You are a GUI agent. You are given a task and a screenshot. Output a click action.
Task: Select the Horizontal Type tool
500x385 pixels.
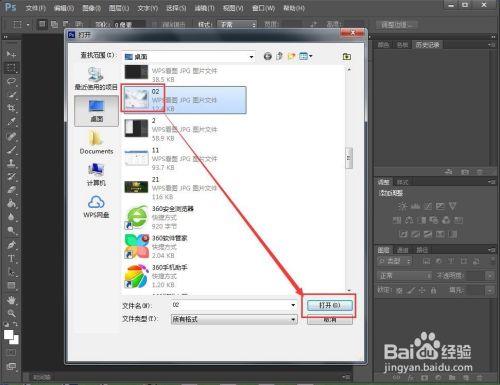coord(11,259)
